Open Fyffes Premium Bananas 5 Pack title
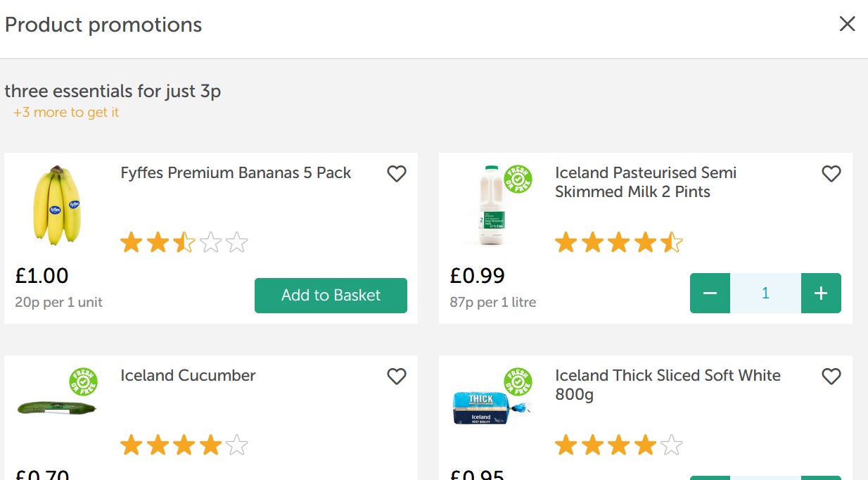 point(236,173)
